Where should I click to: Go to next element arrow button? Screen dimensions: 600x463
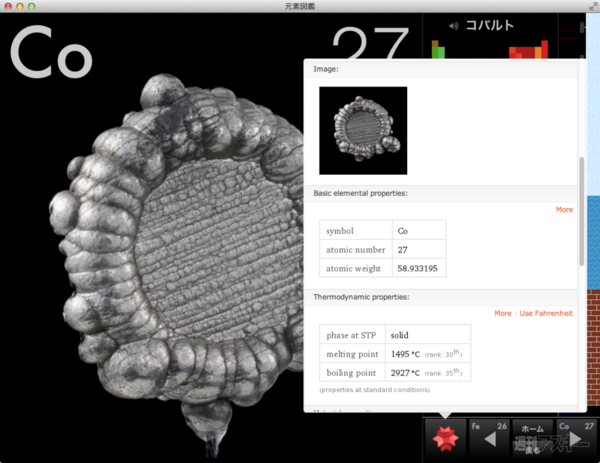[x=576, y=439]
